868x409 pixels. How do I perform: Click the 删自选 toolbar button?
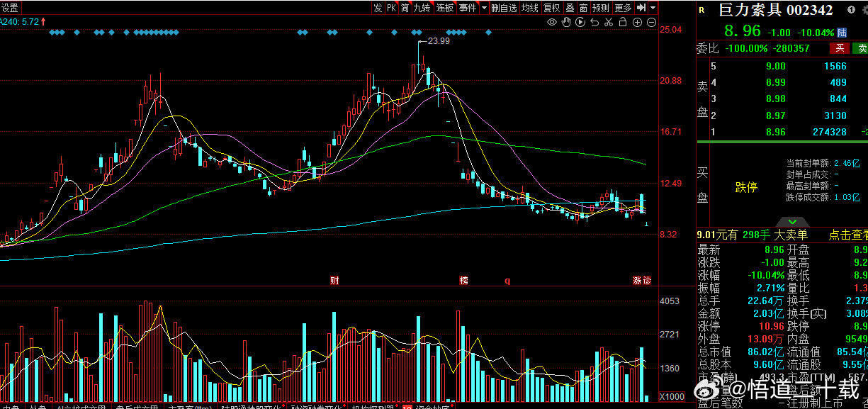tap(504, 8)
